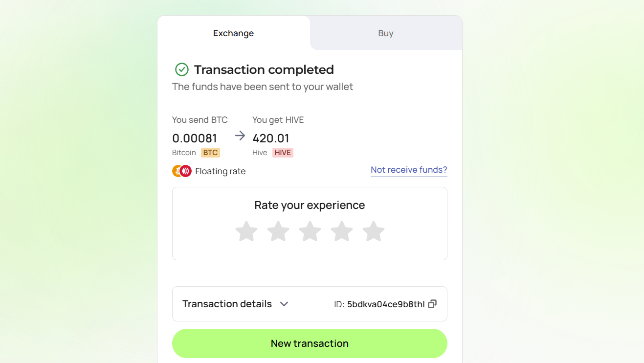Open the 'Not receive funds?' link
The height and width of the screenshot is (363, 644).
point(409,170)
